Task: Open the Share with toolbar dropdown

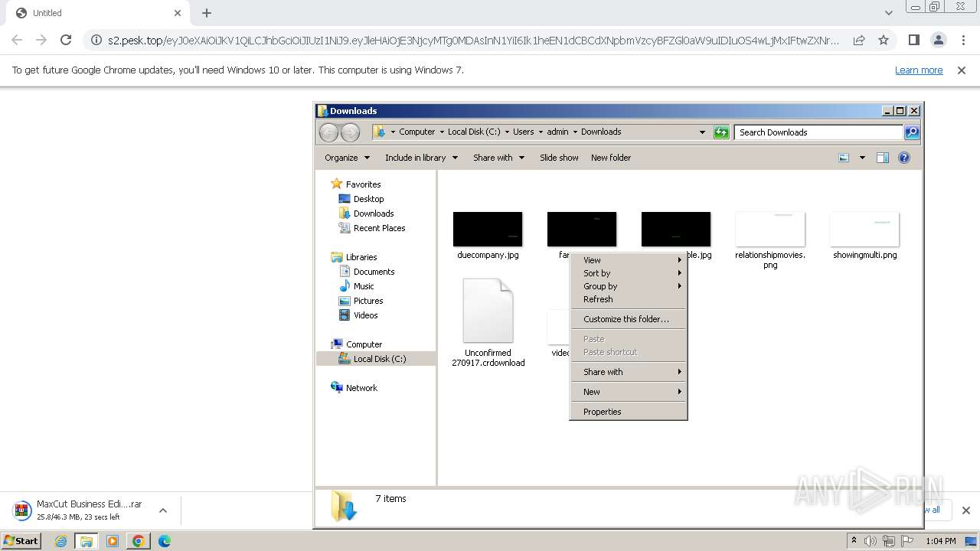Action: (498, 158)
